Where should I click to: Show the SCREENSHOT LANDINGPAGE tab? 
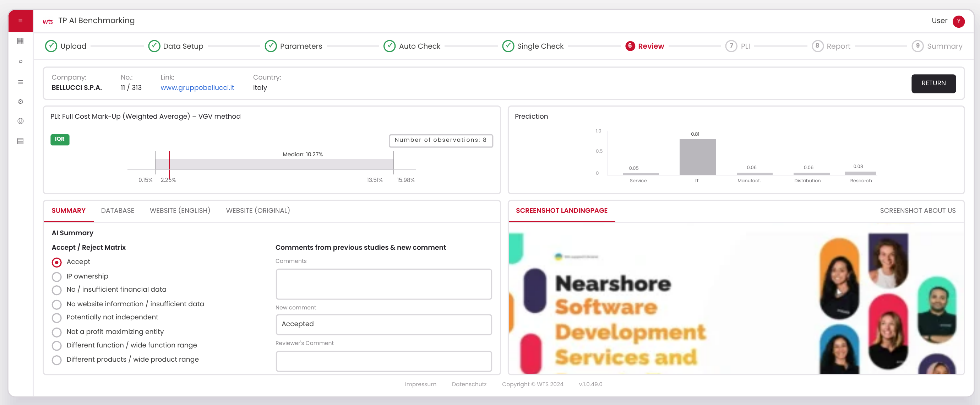pyautogui.click(x=561, y=211)
